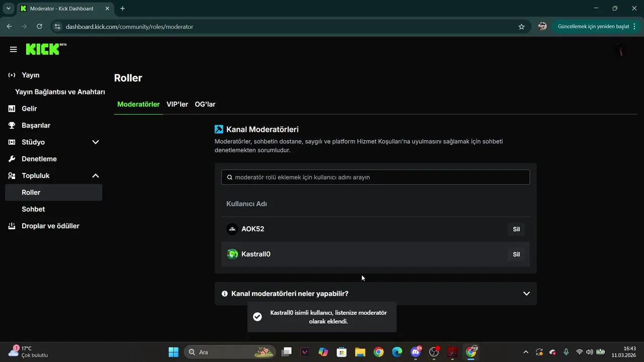Collapse the Topluluk submenu chevron
Image resolution: width=644 pixels, height=362 pixels.
96,175
